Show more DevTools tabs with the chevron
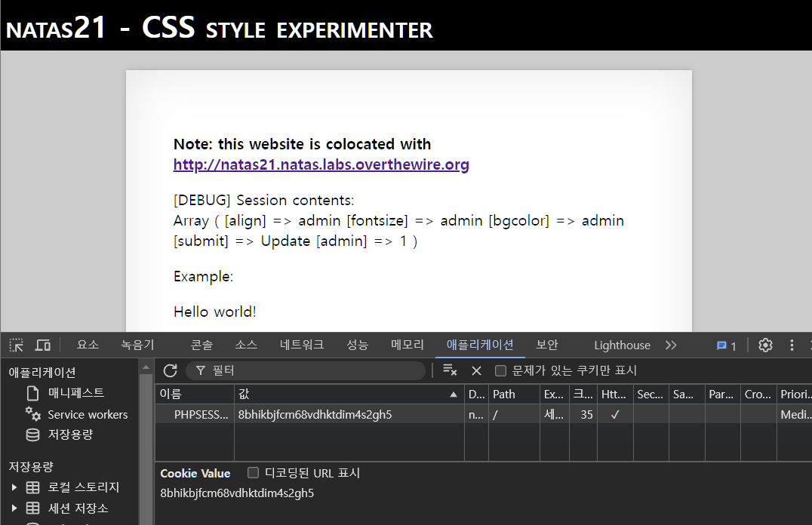The image size is (812, 525). pyautogui.click(x=671, y=345)
